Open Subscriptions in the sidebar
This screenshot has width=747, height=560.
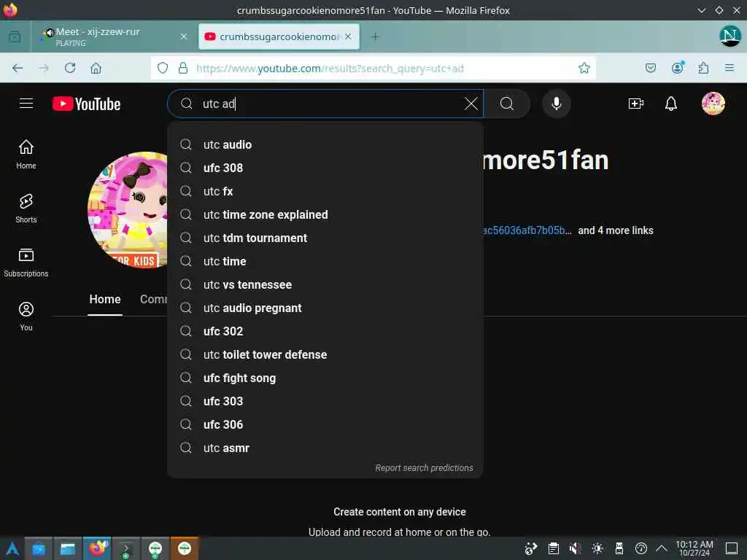pos(26,262)
